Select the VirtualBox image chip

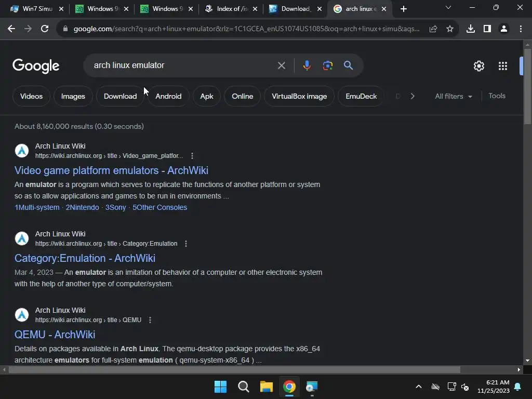(x=299, y=96)
